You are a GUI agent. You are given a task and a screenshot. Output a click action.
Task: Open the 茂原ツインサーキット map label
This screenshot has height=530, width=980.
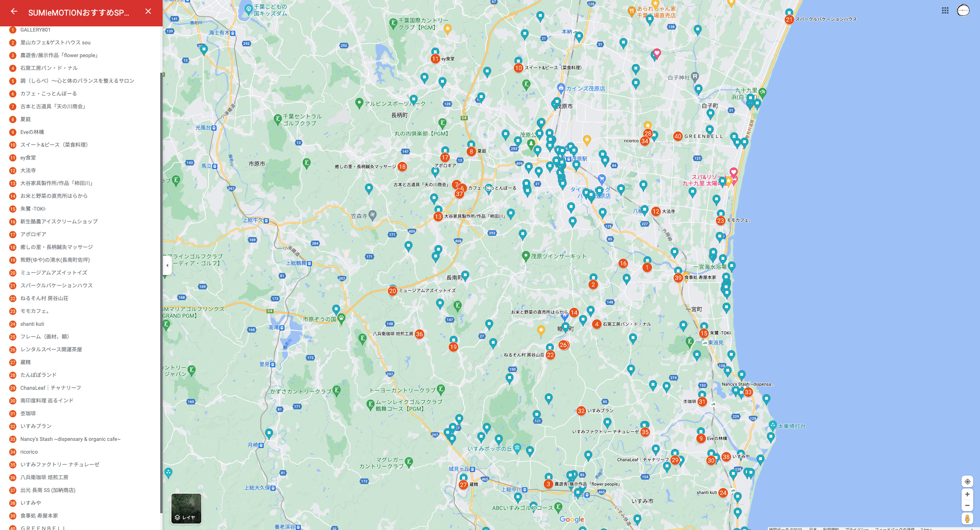[558, 256]
